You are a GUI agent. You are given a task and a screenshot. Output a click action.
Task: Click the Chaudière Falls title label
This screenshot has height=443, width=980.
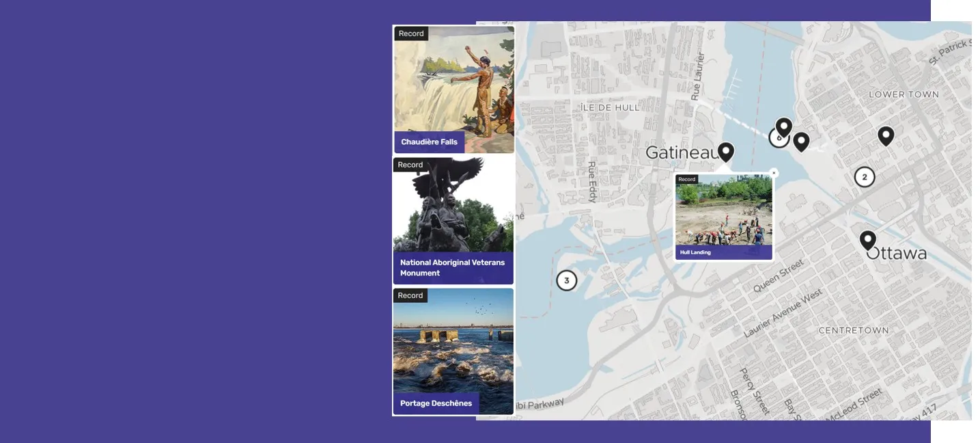coord(429,142)
